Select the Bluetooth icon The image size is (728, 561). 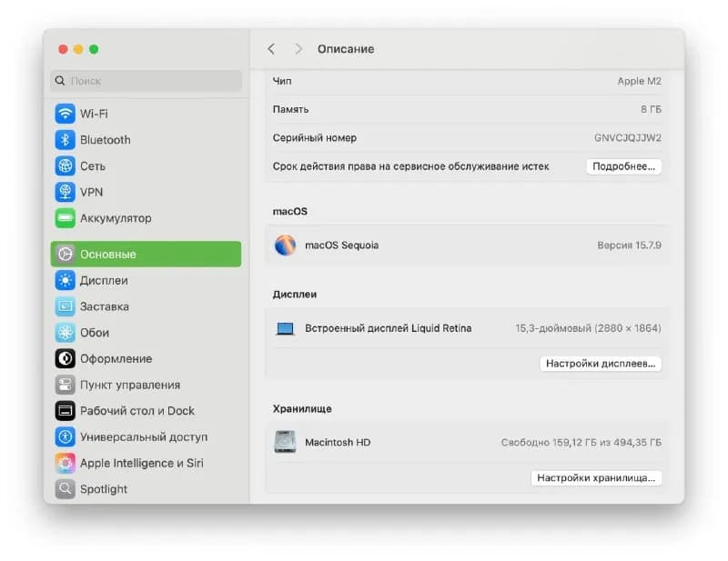click(65, 140)
